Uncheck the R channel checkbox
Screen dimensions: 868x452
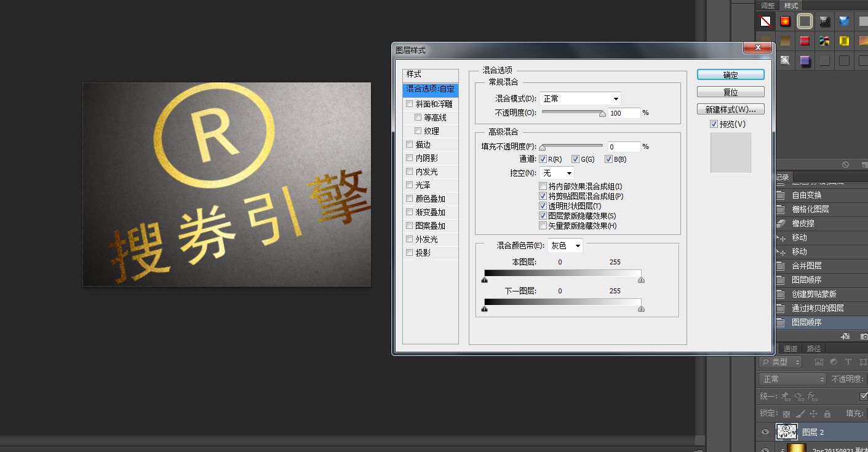[543, 159]
